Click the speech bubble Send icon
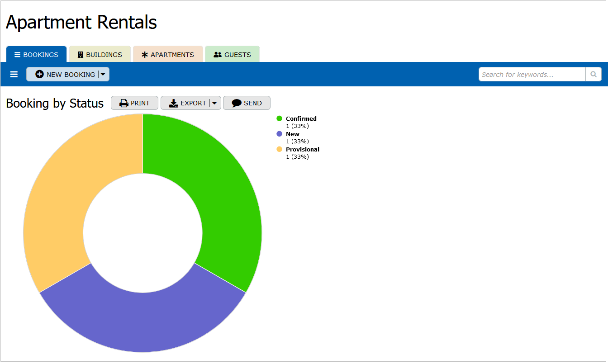Viewport: 608px width, 364px height. tap(237, 103)
